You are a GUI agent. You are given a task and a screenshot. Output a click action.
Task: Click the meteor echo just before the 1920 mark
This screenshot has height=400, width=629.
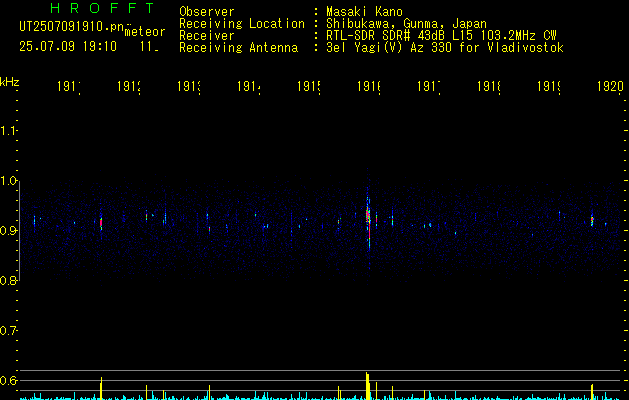[592, 220]
